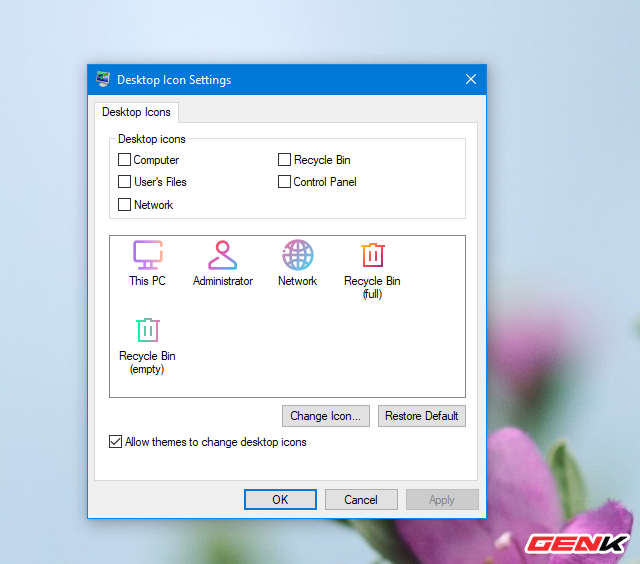The image size is (640, 564).
Task: Click the Restore Default button
Action: point(421,416)
